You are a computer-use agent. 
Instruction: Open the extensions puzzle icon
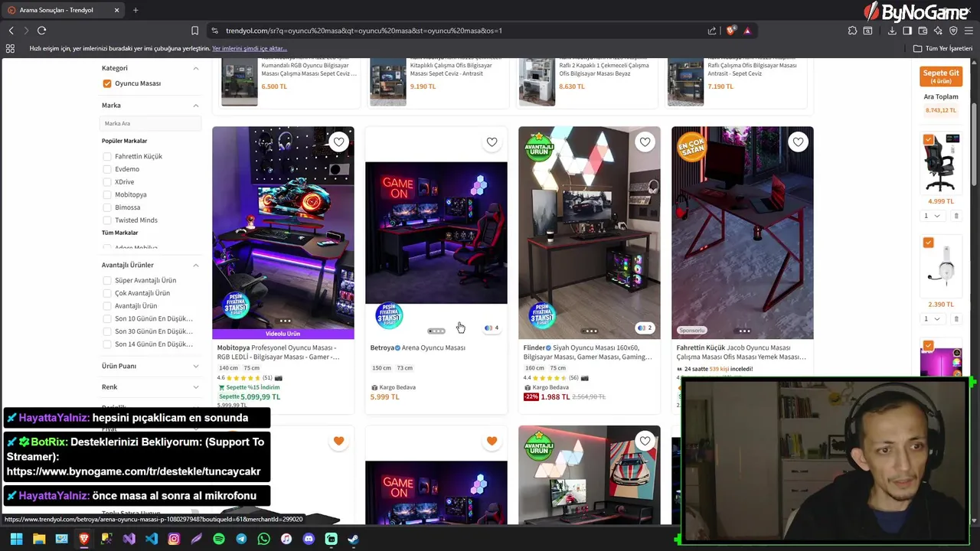(852, 31)
